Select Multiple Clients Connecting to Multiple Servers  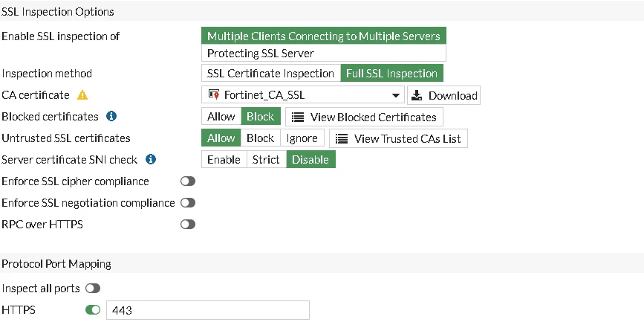pos(324,36)
